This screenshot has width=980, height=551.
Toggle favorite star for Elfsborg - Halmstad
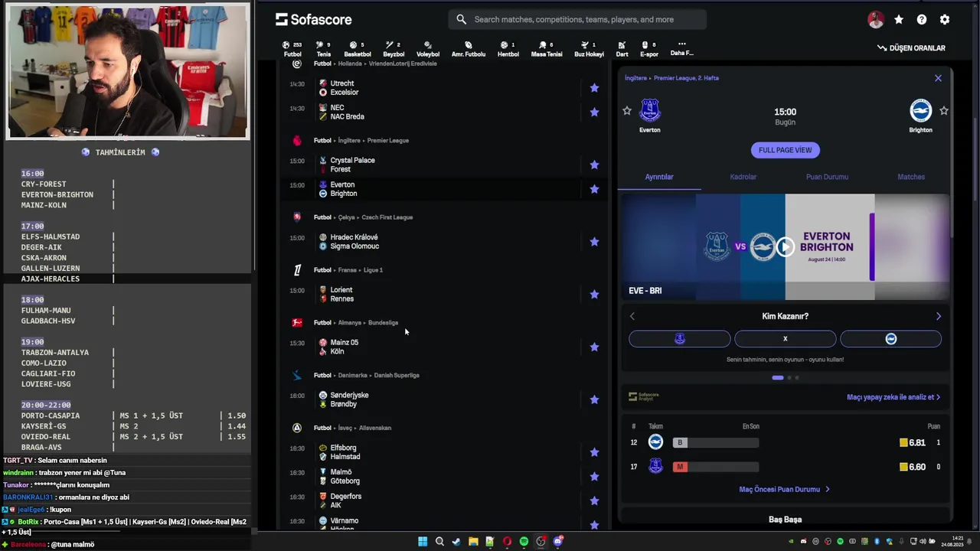(594, 452)
